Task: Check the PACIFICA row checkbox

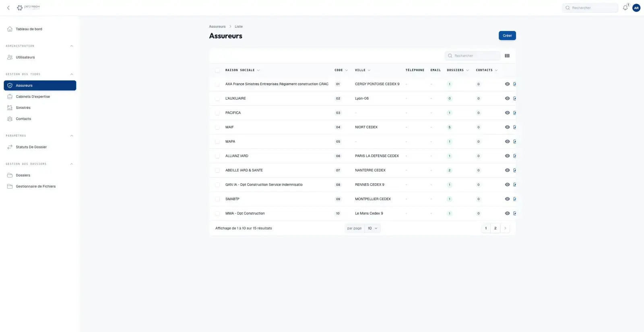Action: (x=217, y=113)
